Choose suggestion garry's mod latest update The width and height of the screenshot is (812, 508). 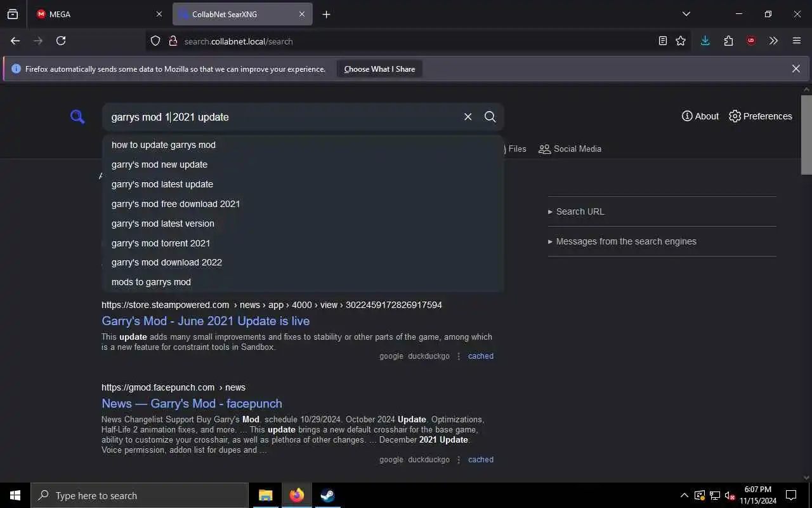click(x=303, y=184)
